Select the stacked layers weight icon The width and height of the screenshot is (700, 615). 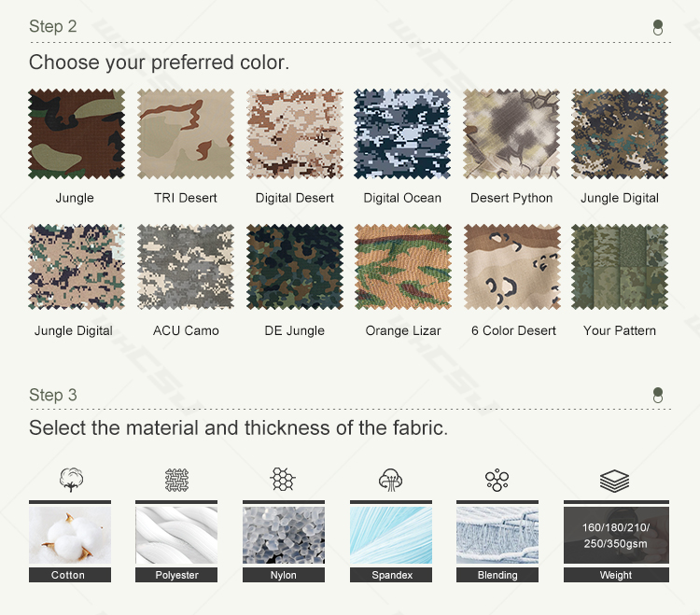click(x=614, y=480)
